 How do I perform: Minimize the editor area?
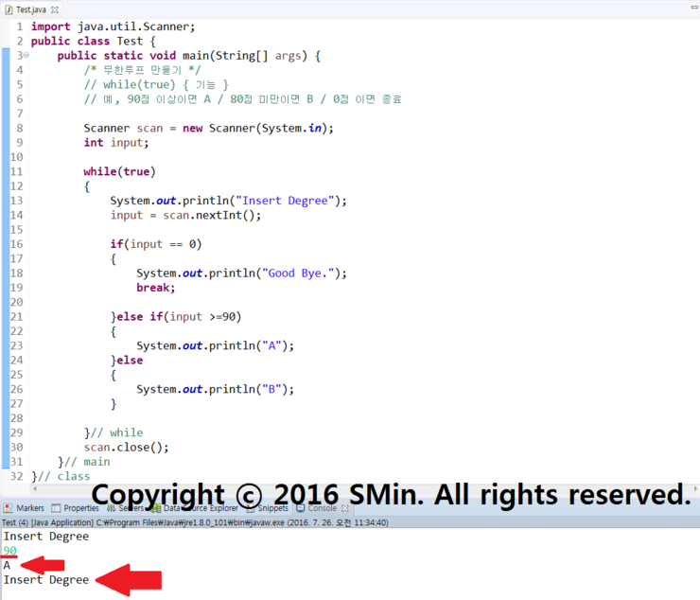tap(695, 7)
